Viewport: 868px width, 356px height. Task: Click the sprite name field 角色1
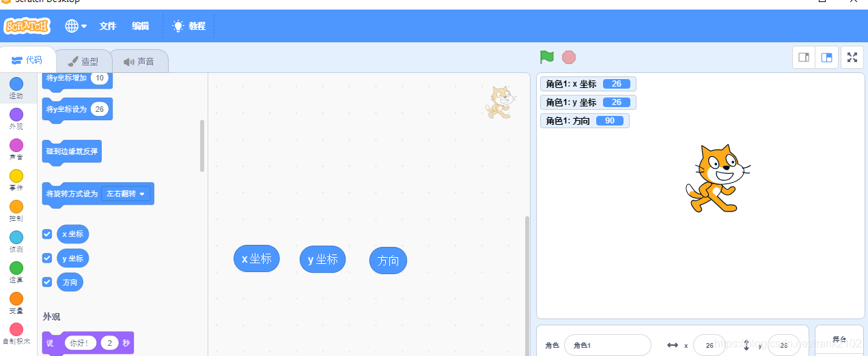608,345
